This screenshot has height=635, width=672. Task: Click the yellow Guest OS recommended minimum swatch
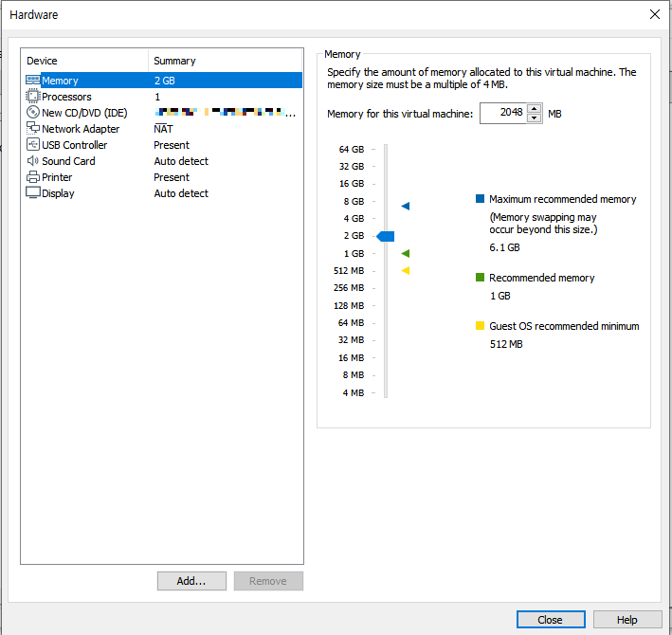tap(480, 326)
